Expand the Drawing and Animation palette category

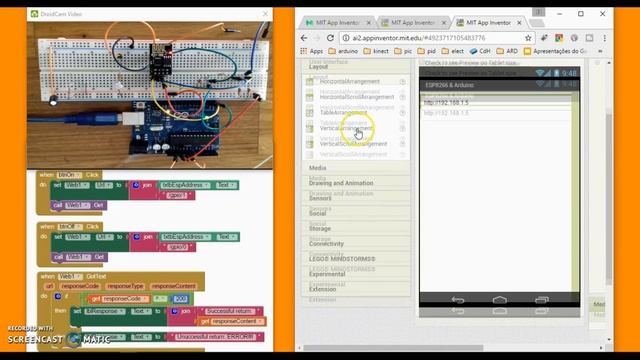tap(356, 183)
